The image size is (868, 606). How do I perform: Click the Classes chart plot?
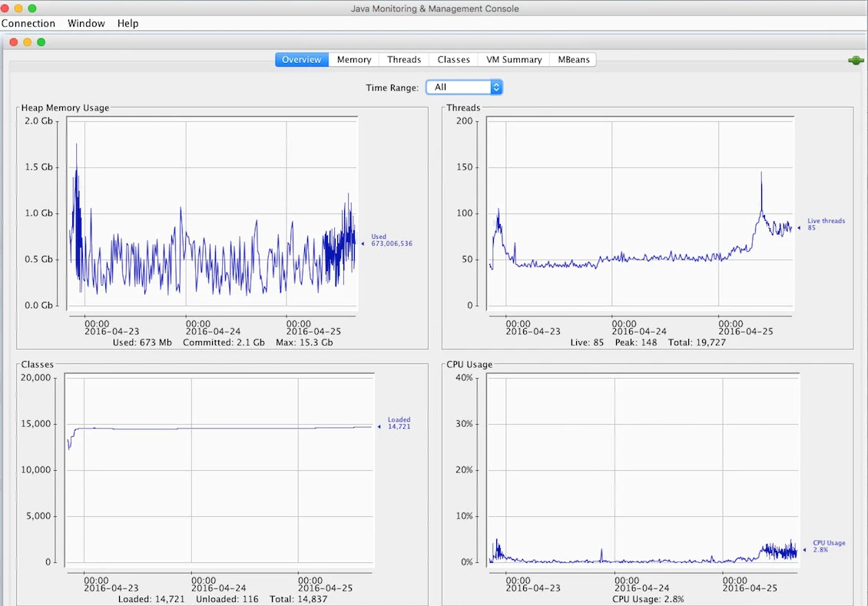pyautogui.click(x=219, y=470)
